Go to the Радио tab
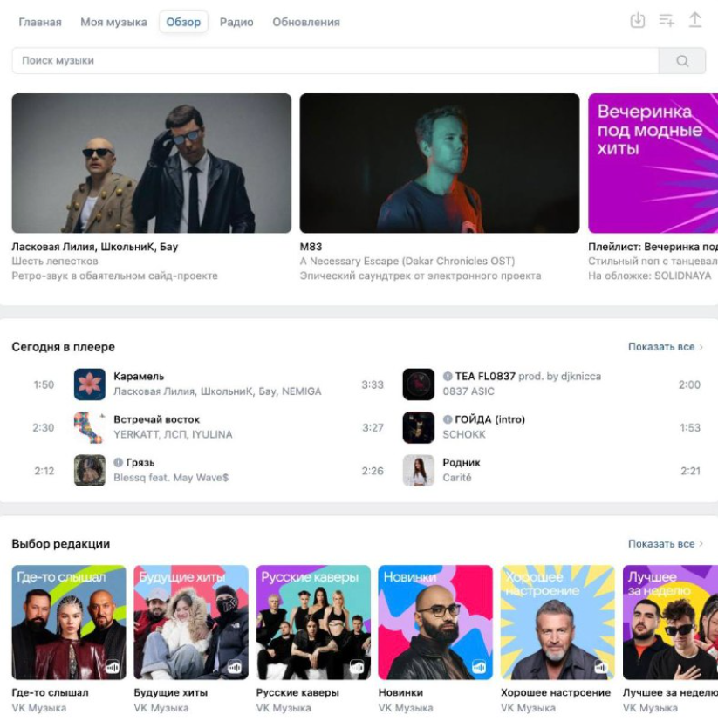The width and height of the screenshot is (718, 728). tap(236, 22)
